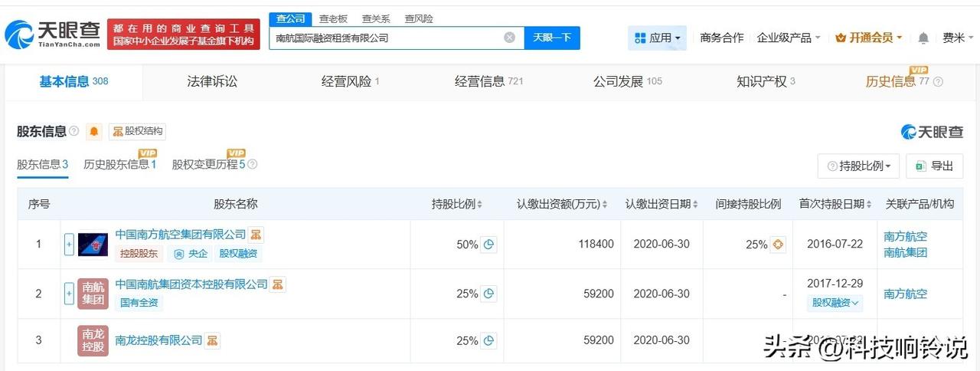Open equity structure icon after 南龙控股有限公司

pos(213,340)
